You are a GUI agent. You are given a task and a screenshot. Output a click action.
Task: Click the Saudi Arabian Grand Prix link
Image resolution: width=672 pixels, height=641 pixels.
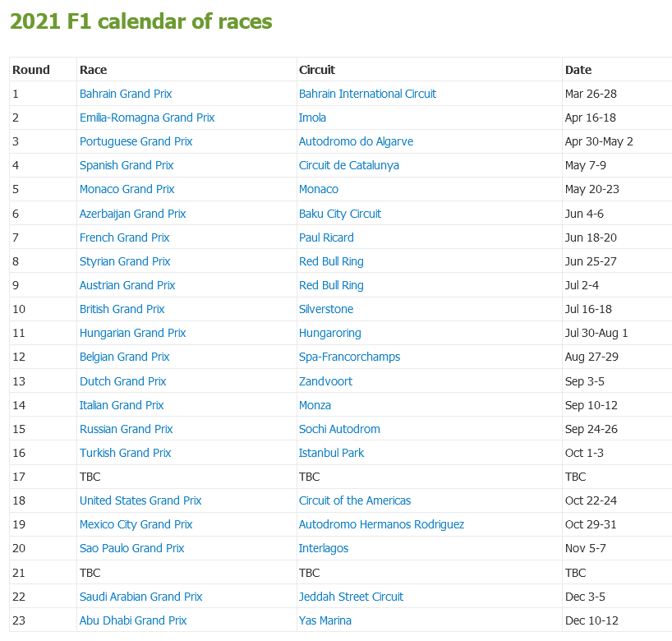tap(141, 597)
